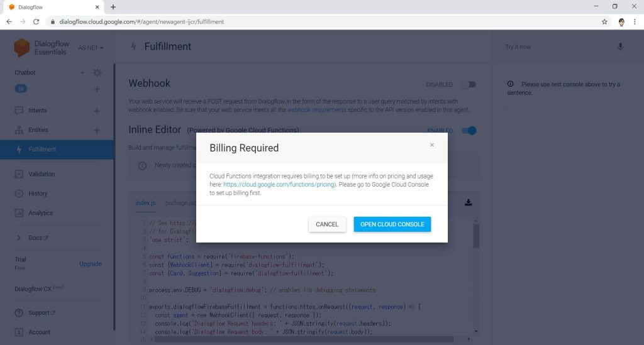Open the AS-NE1 region dropdown
This screenshot has width=644, height=345.
[91, 48]
